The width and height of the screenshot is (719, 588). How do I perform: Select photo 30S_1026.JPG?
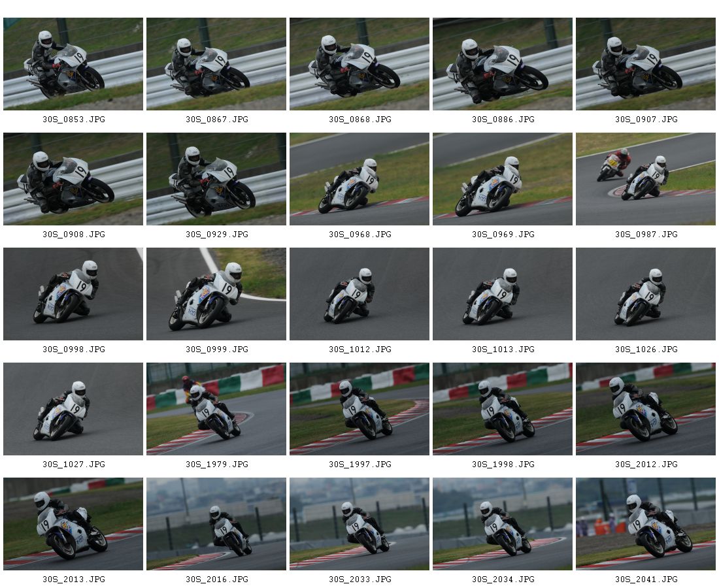click(x=645, y=294)
